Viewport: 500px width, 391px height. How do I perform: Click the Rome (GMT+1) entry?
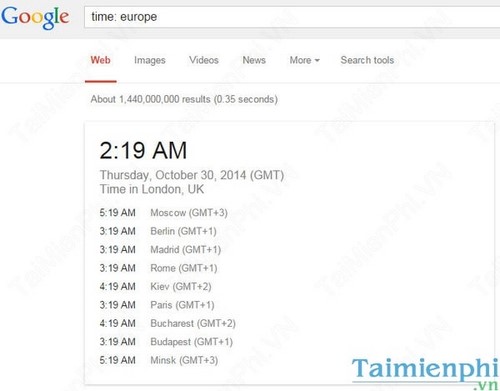[184, 268]
